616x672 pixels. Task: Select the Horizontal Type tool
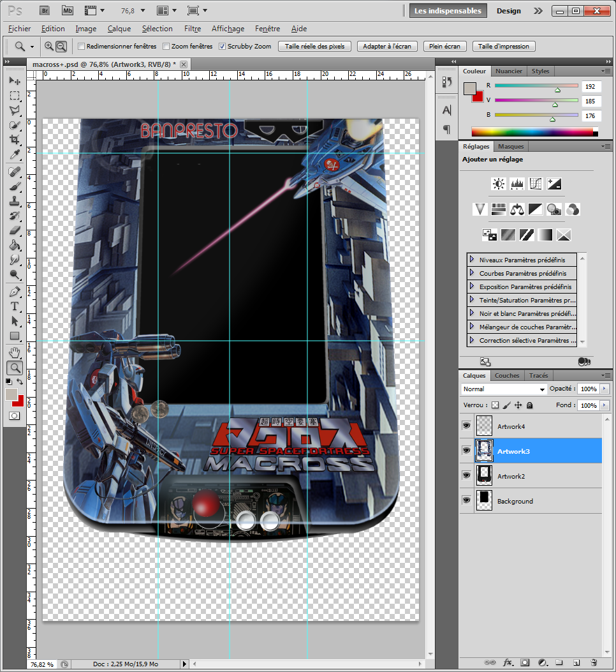[14, 306]
